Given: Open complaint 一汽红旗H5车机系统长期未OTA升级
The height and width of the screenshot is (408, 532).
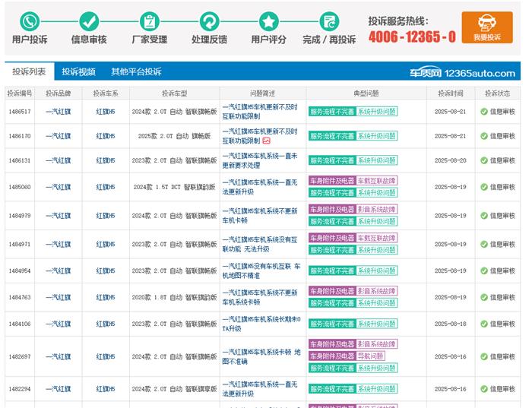Looking at the screenshot, I should pos(259,324).
